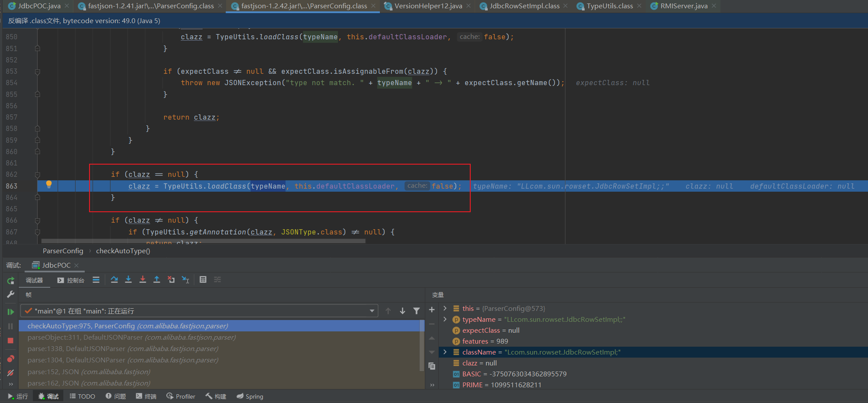Stop the debug session with red square
Viewport: 868px width, 403px height.
coord(10,341)
